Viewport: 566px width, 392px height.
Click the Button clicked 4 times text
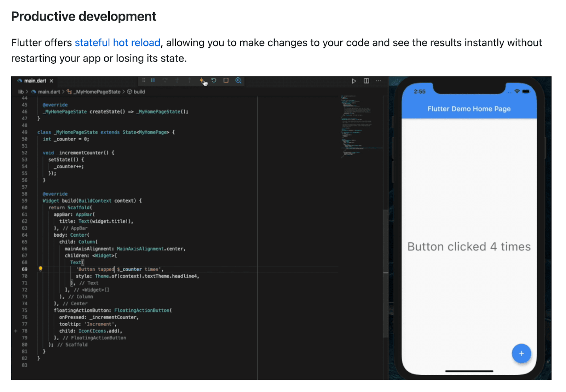point(469,247)
